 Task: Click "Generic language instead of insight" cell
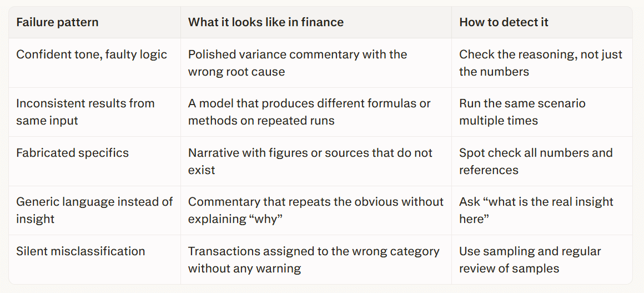click(94, 210)
